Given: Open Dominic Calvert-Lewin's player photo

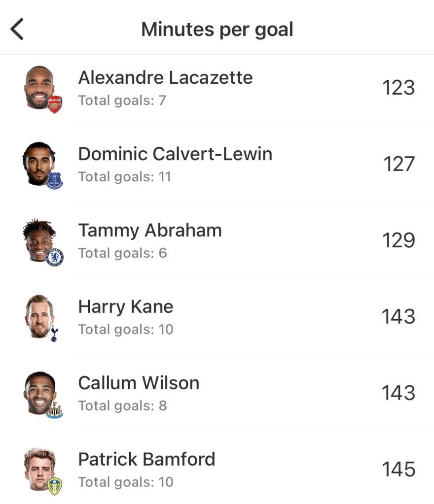Looking at the screenshot, I should (38, 163).
